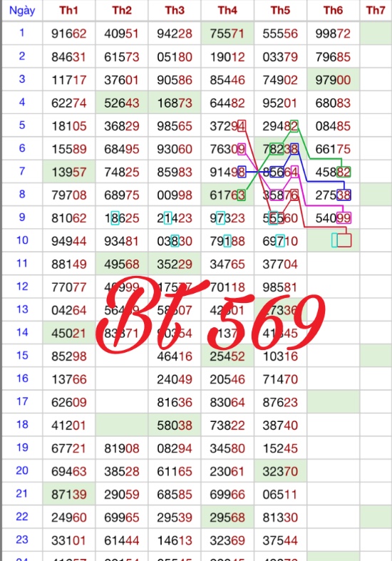The height and width of the screenshot is (561, 392).
Task: Click the blue boxed 38 in 27538
Action: (x=344, y=195)
